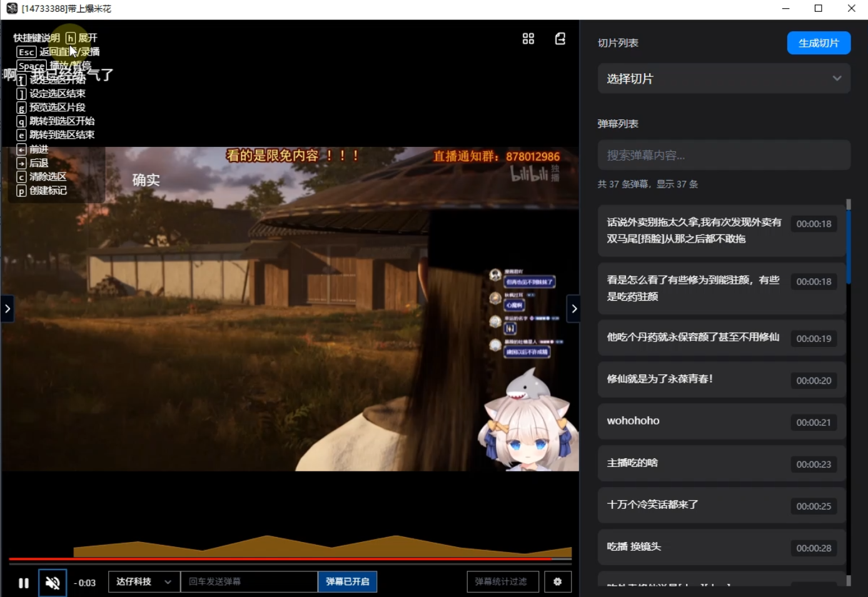Select the wohohoho danmaku entry
The image size is (868, 597).
click(x=722, y=421)
